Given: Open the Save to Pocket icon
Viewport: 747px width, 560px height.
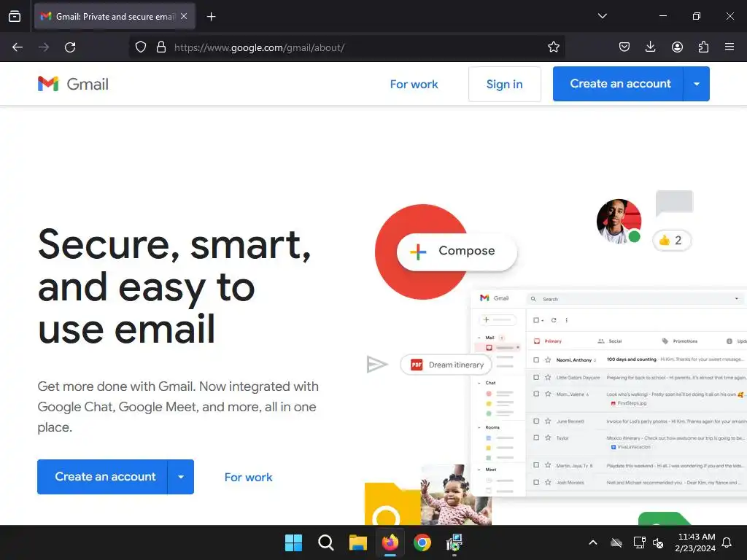Looking at the screenshot, I should point(624,47).
